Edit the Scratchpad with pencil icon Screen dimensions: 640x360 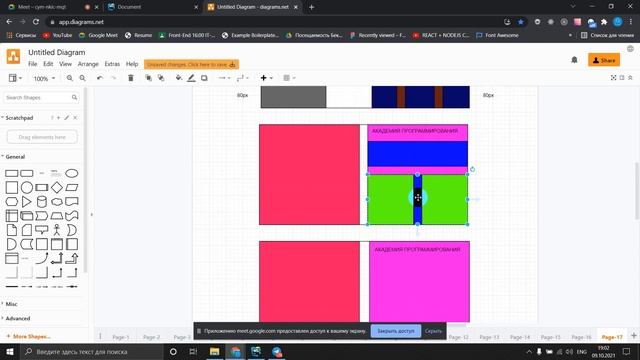coord(67,118)
